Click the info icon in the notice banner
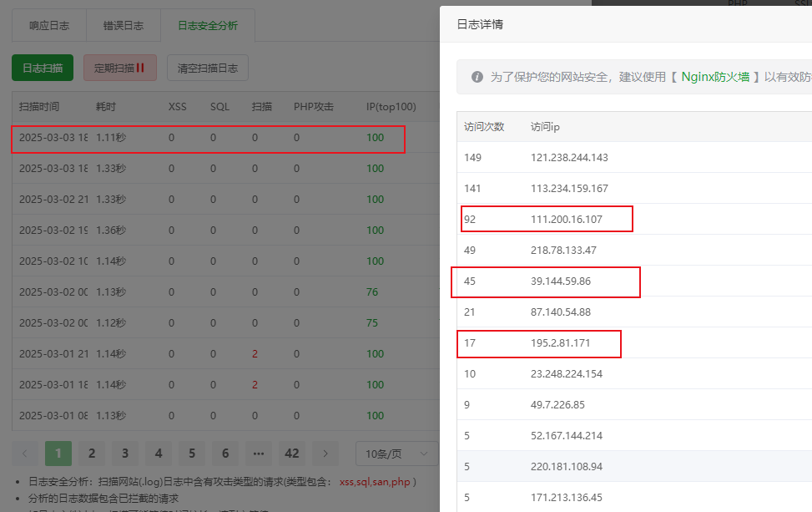812x512 pixels. pyautogui.click(x=477, y=77)
